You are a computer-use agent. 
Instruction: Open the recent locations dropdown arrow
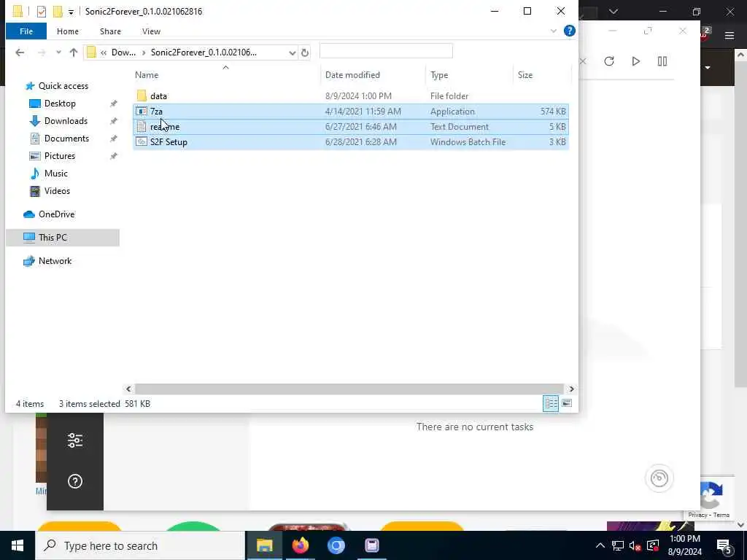[x=58, y=52]
